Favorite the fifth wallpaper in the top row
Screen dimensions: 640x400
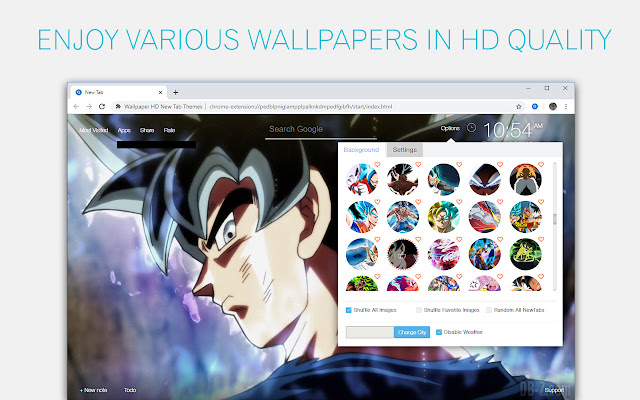click(541, 164)
